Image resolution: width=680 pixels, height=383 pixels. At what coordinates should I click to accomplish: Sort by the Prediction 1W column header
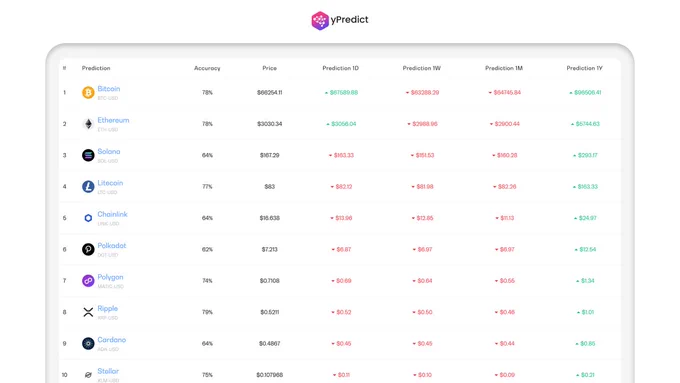click(422, 68)
